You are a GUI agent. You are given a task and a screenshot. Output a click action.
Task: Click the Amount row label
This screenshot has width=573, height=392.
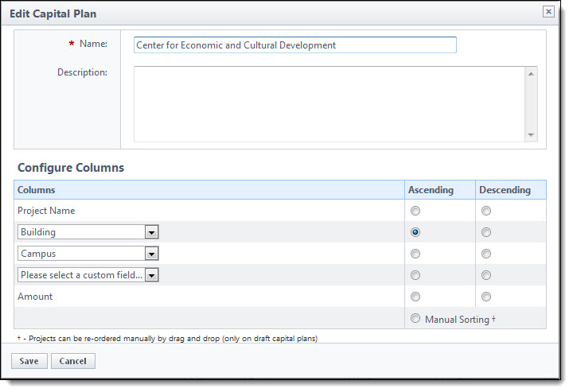(35, 297)
